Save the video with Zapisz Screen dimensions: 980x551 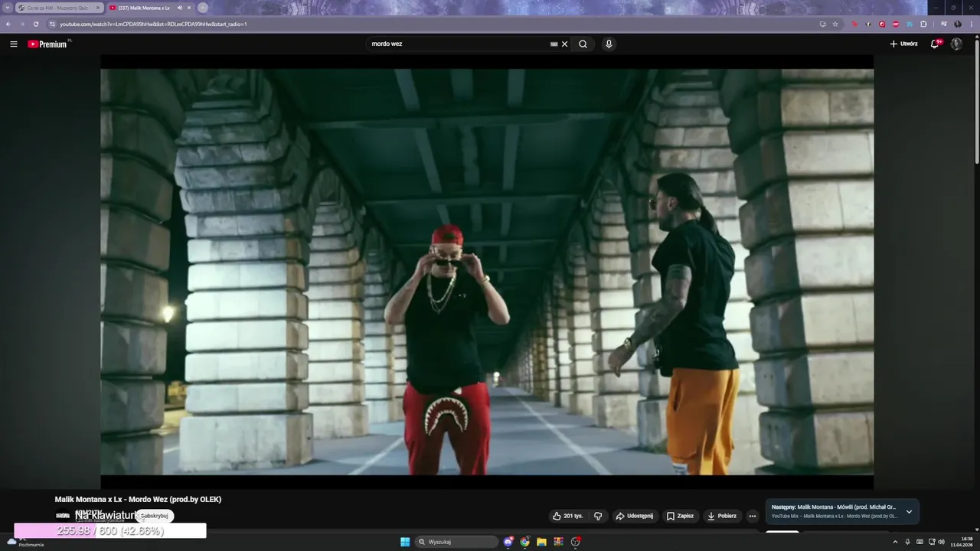680,516
